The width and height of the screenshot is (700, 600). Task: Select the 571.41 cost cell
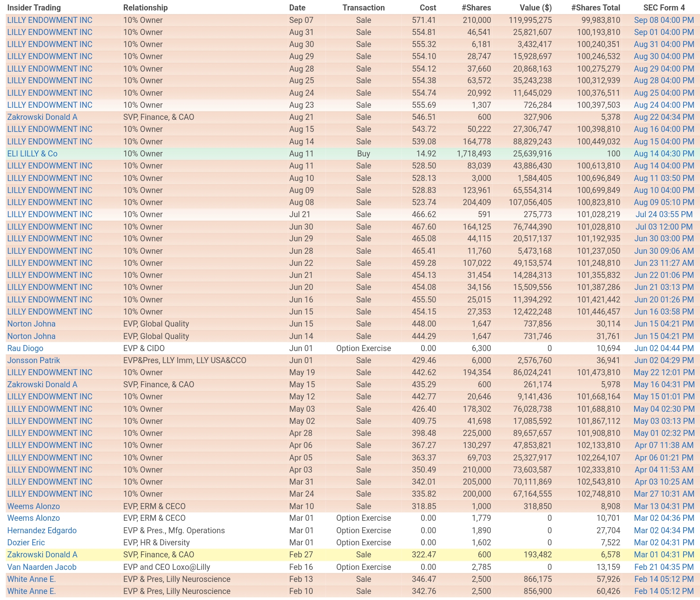pyautogui.click(x=424, y=20)
